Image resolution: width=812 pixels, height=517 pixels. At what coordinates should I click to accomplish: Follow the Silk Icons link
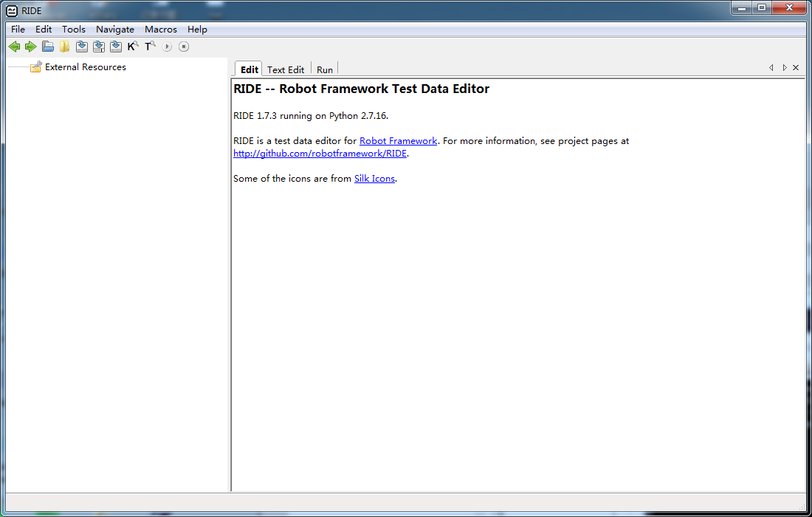coord(374,178)
